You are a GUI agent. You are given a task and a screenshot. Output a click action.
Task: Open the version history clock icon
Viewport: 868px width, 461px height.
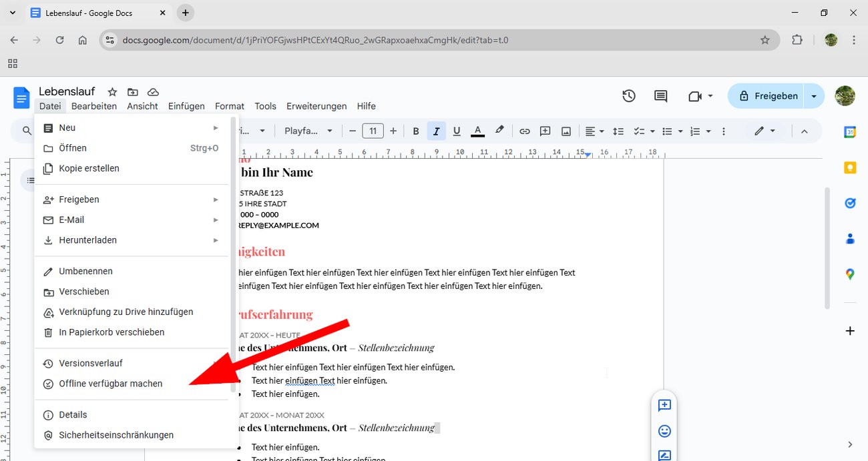click(x=628, y=95)
